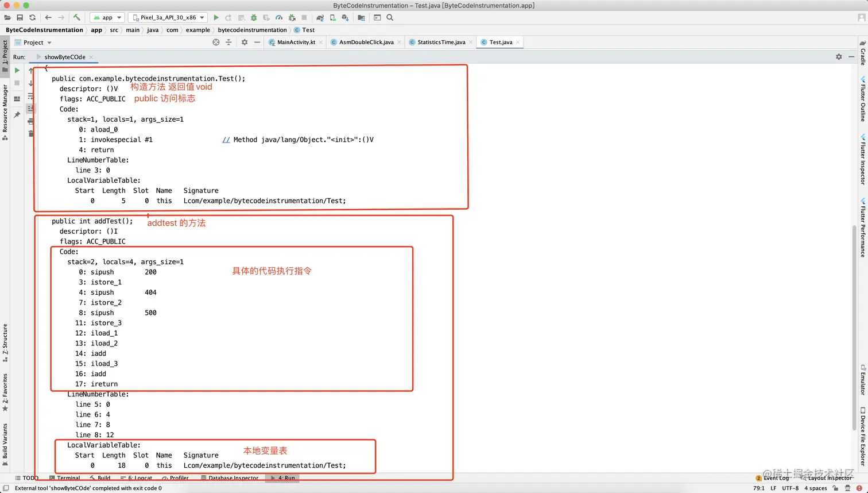Open the AVD Manager device icon
Viewport: 868px width, 493px height.
(333, 18)
